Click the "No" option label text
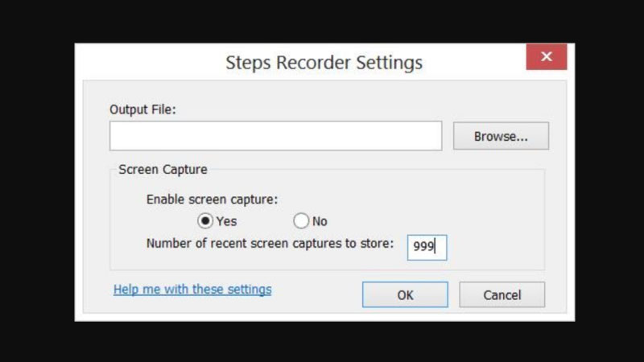The width and height of the screenshot is (644, 362). coord(320,221)
